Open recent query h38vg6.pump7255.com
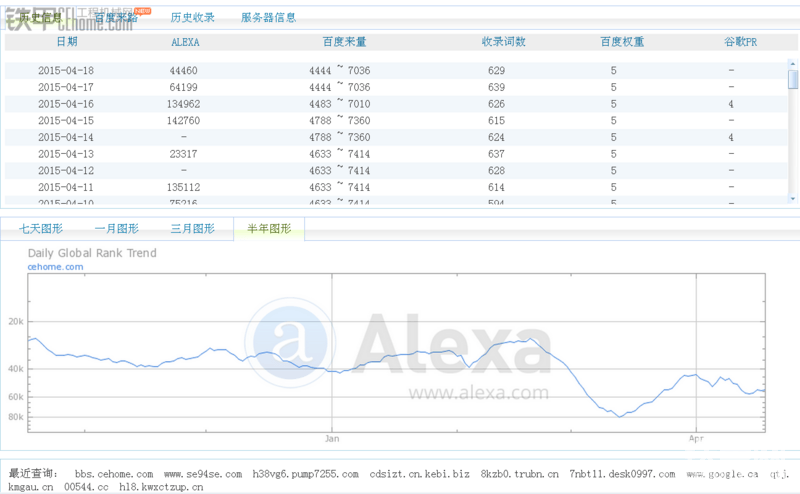 (x=306, y=474)
